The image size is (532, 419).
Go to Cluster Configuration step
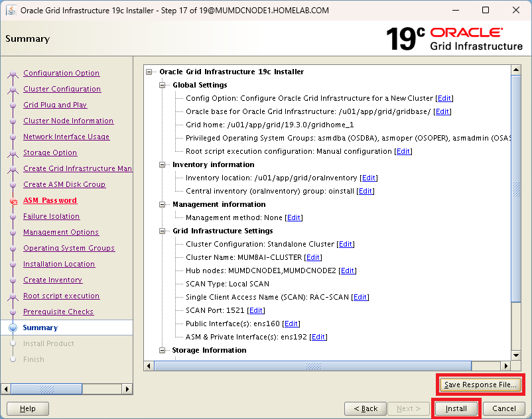pyautogui.click(x=62, y=89)
